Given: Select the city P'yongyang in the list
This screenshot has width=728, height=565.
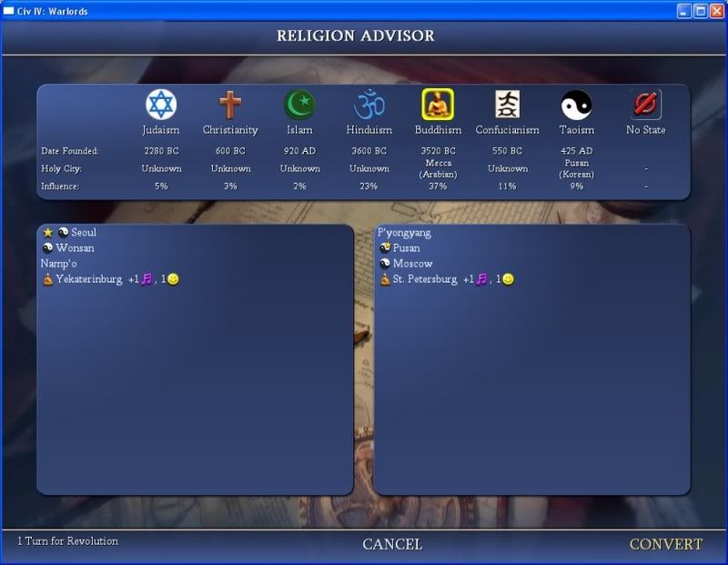Looking at the screenshot, I should tap(404, 233).
